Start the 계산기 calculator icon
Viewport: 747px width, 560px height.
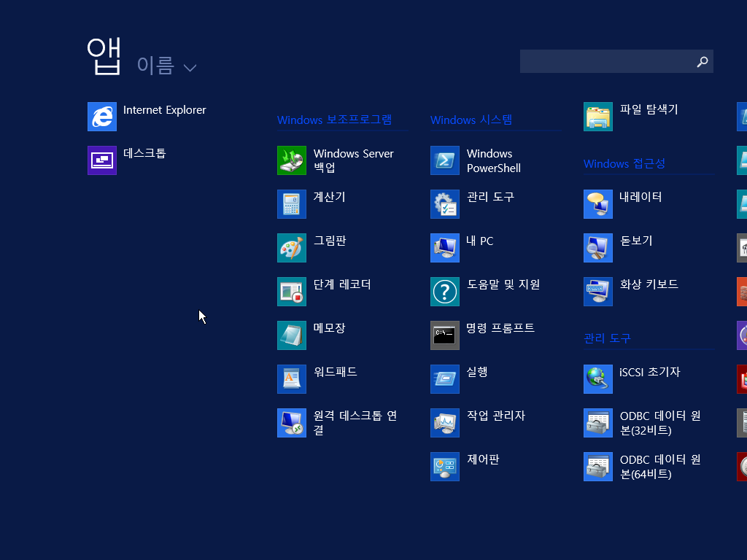(292, 204)
